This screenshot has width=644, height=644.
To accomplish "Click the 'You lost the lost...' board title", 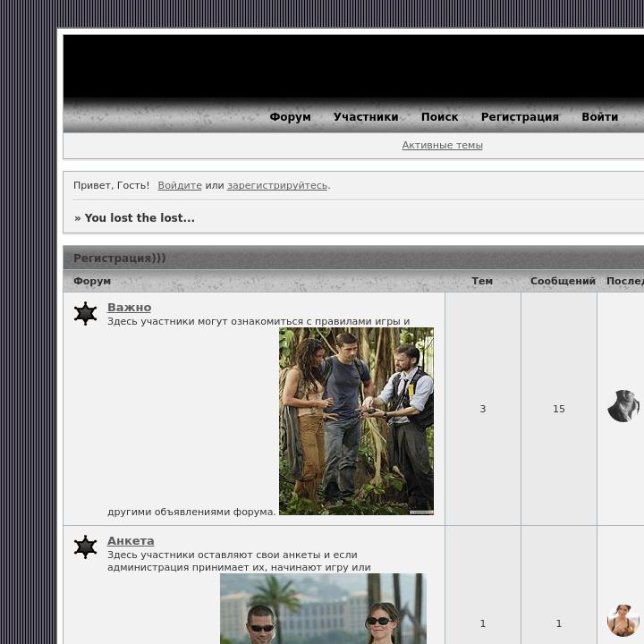I will point(140,217).
